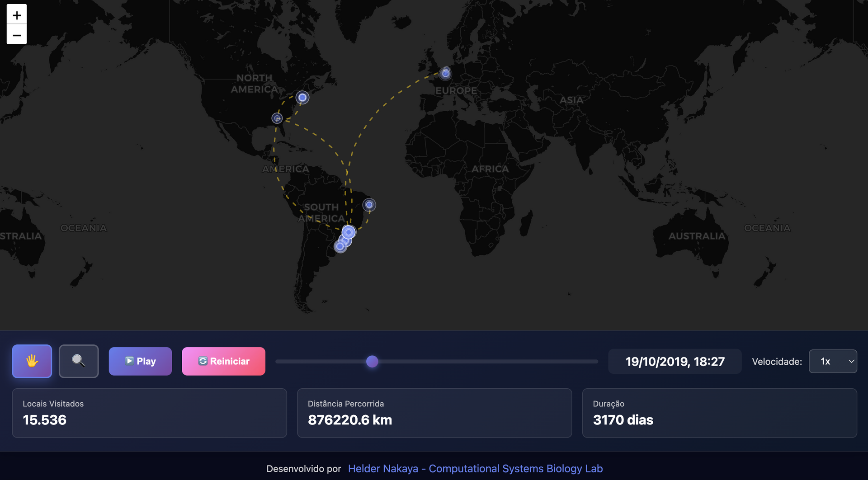This screenshot has height=480, width=868.
Task: Click the Reiniciar button
Action: [x=223, y=361]
